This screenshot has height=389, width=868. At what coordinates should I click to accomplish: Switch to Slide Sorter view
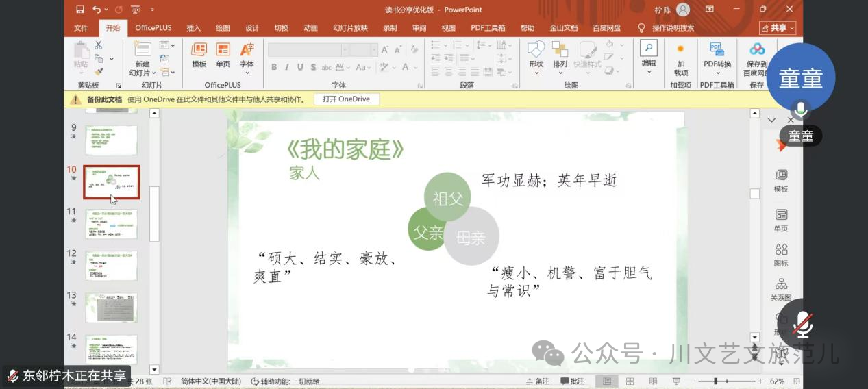pyautogui.click(x=630, y=381)
